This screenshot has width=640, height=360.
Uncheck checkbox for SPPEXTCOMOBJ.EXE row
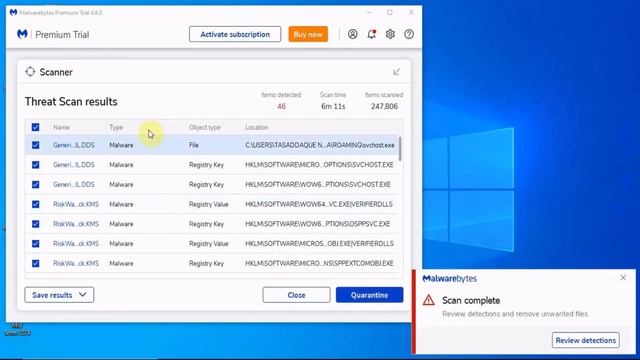pyautogui.click(x=36, y=264)
